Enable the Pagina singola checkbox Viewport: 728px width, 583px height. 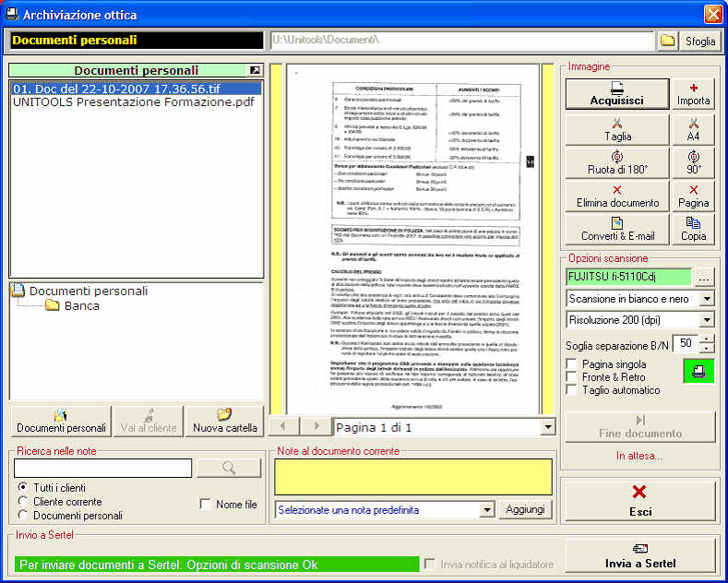point(572,364)
